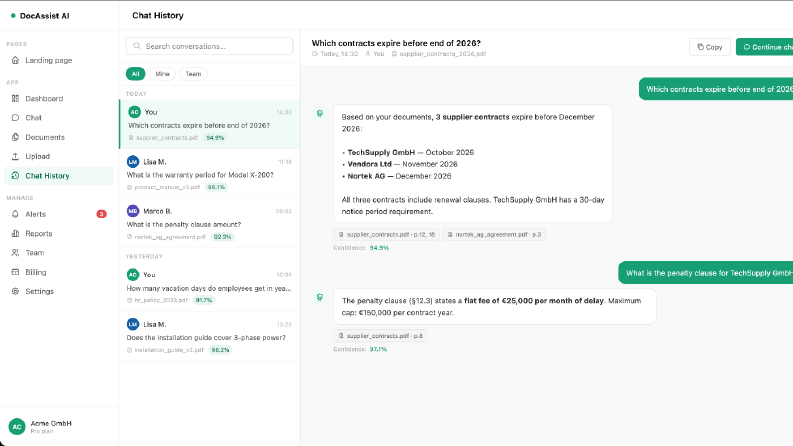The height and width of the screenshot is (446, 793).
Task: Click the Continue chat button
Action: point(765,47)
